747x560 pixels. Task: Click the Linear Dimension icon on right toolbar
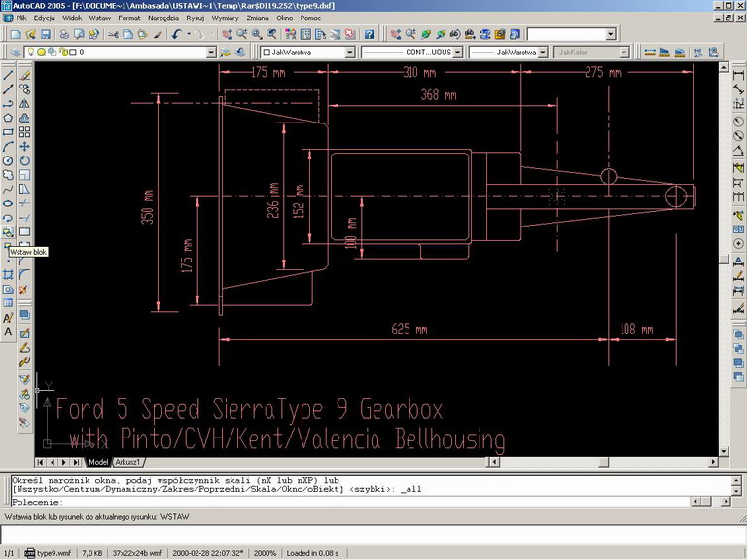[738, 75]
